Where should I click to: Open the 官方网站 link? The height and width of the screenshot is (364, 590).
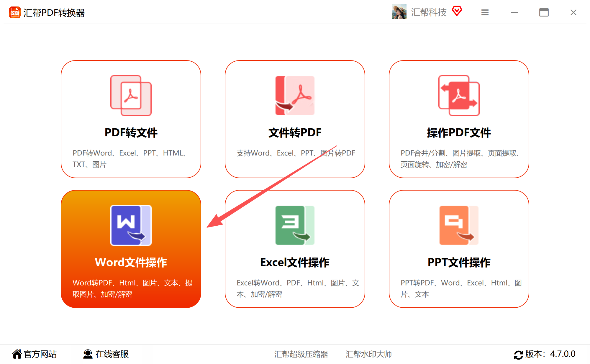coord(40,354)
